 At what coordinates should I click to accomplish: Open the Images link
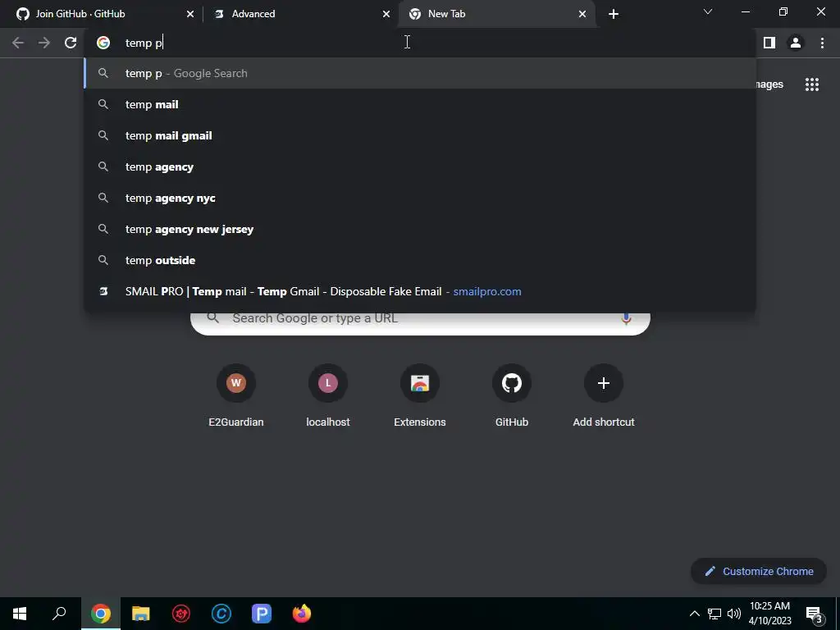click(769, 84)
